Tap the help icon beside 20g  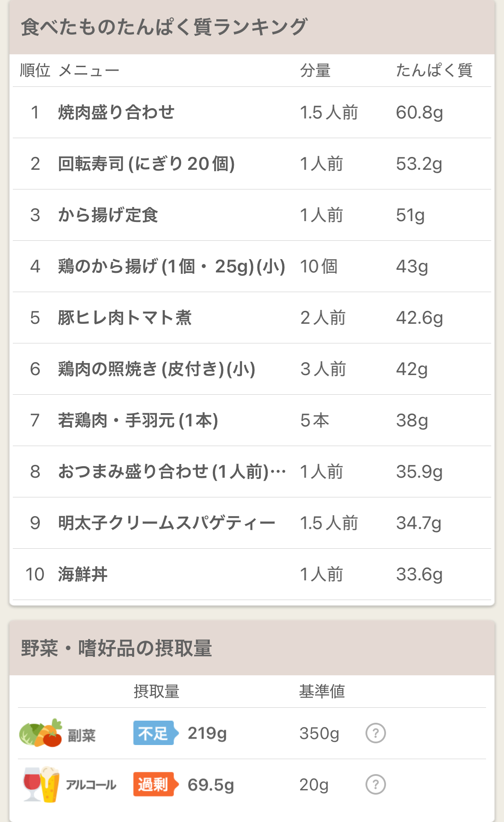click(376, 784)
